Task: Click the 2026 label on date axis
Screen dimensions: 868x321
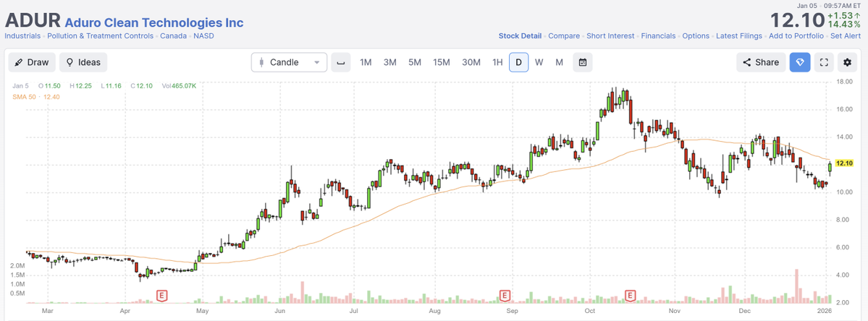Action: [x=824, y=311]
